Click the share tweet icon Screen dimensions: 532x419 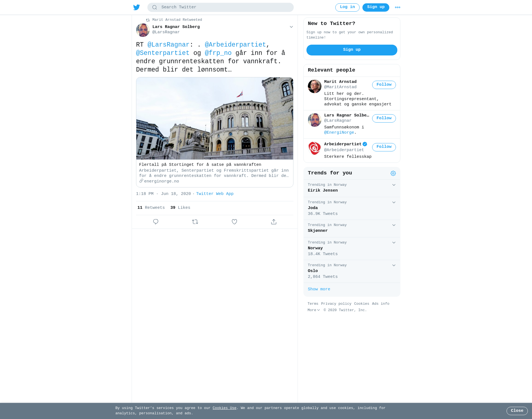click(274, 222)
